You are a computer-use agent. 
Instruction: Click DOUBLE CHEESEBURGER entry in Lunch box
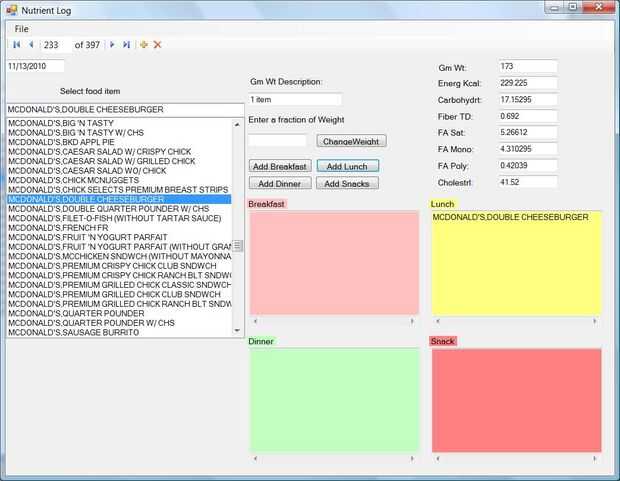click(x=510, y=217)
